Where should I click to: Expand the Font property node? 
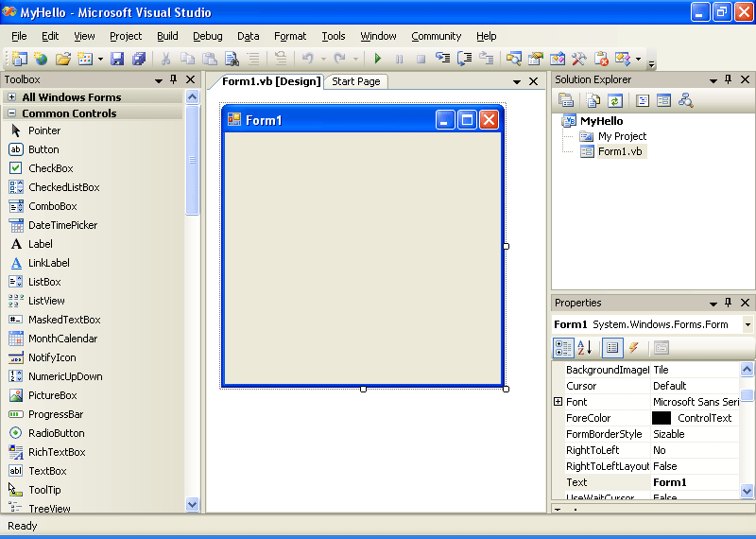click(x=558, y=402)
